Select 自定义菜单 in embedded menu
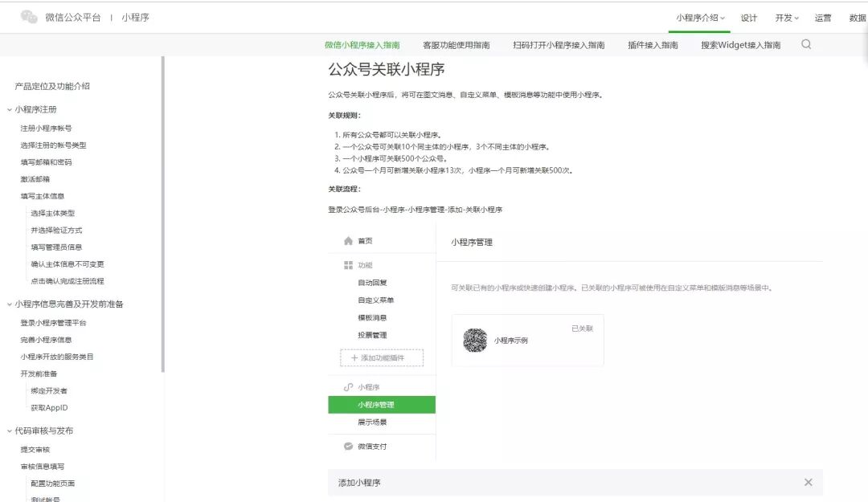 376,300
